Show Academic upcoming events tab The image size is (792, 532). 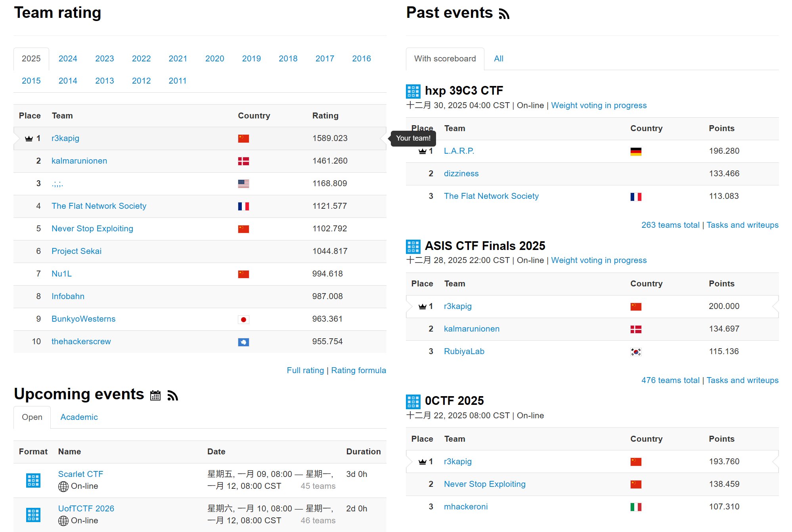tap(79, 417)
